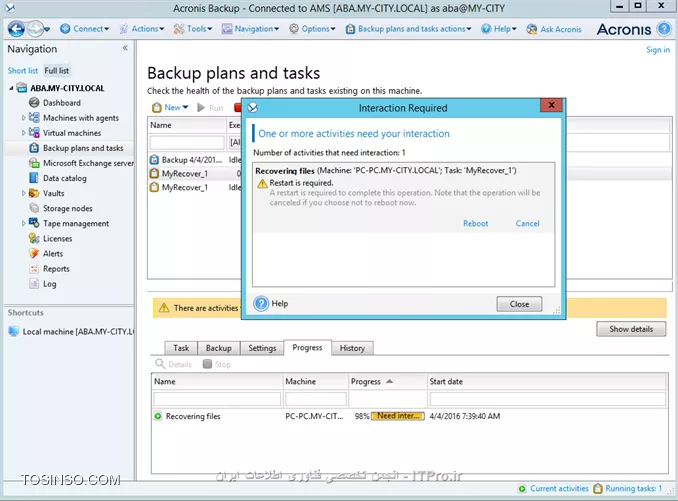Screen dimensions: 678x501
Task: Click the Licenses icon
Action: 34,238
